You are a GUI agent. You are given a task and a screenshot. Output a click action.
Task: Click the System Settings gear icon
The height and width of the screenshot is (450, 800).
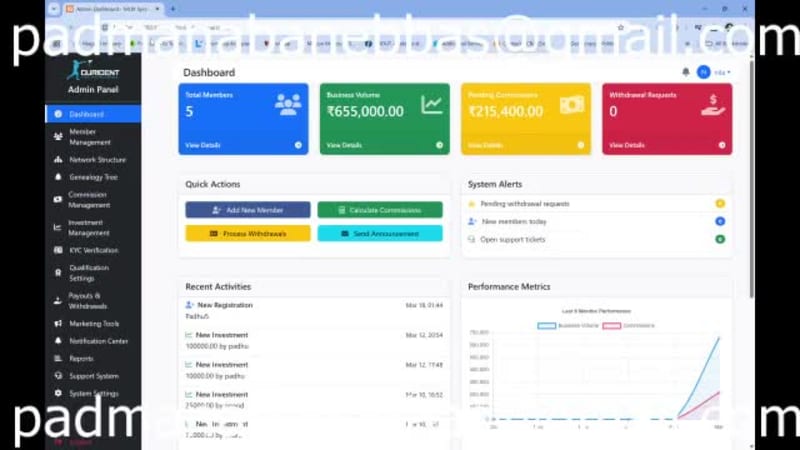(x=58, y=393)
